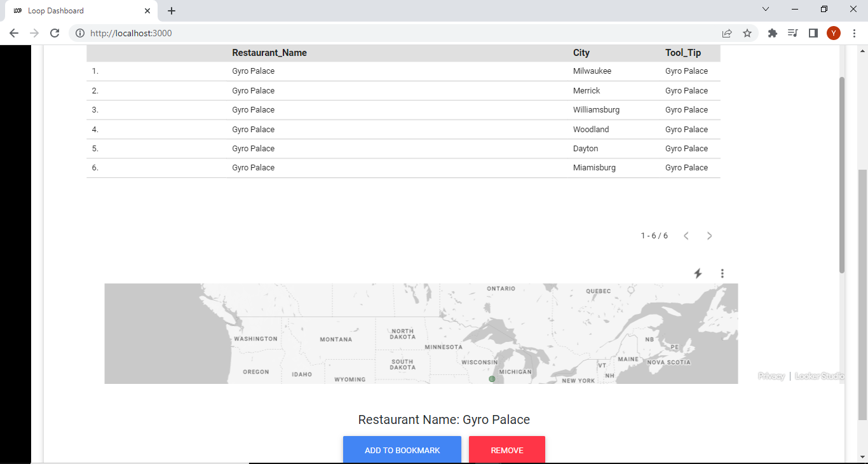
Task: Select the Dayton city cell
Action: pos(585,149)
